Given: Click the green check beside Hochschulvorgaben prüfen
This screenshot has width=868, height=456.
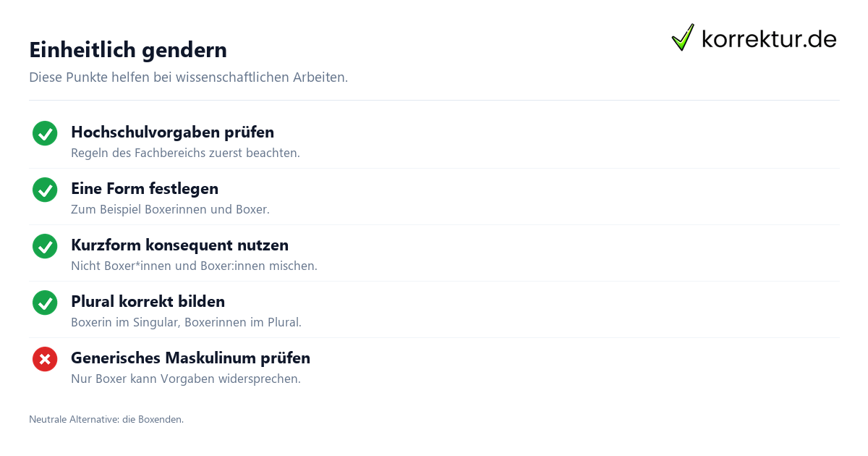Looking at the screenshot, I should click(45, 133).
